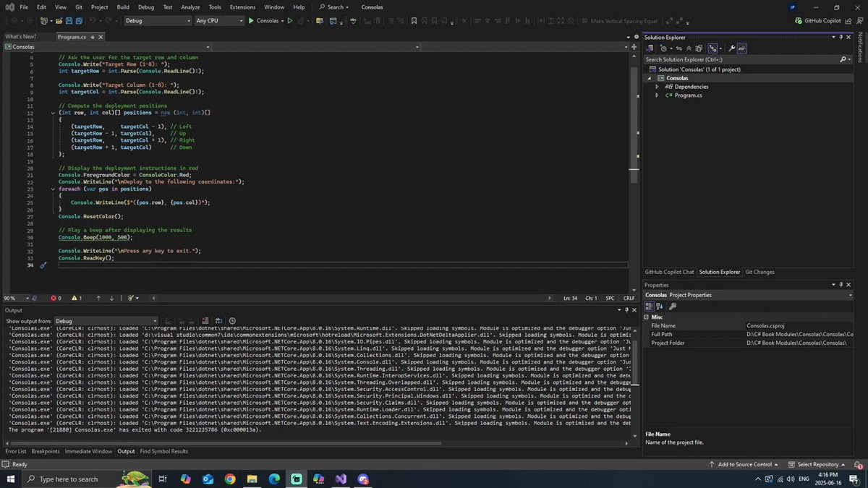
Task: Click Categorized view icon in Properties panel
Action: pyautogui.click(x=649, y=307)
